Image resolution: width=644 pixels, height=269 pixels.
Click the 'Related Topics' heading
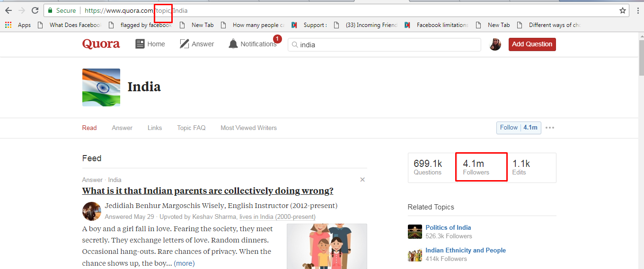[431, 207]
